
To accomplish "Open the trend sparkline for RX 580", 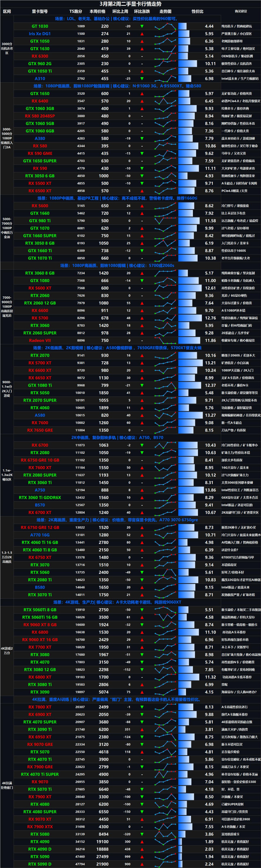I will 165,146.
